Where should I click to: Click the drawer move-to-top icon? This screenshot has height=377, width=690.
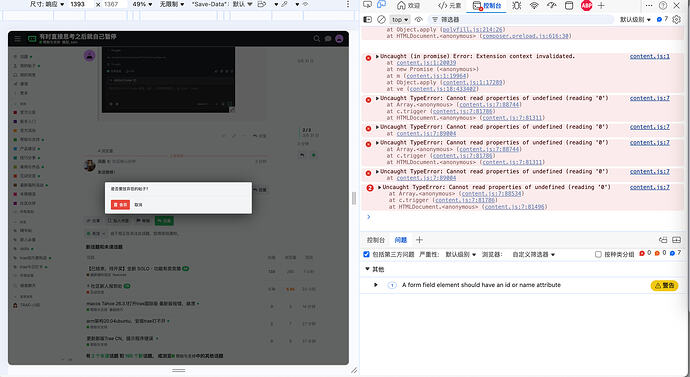coord(663,240)
